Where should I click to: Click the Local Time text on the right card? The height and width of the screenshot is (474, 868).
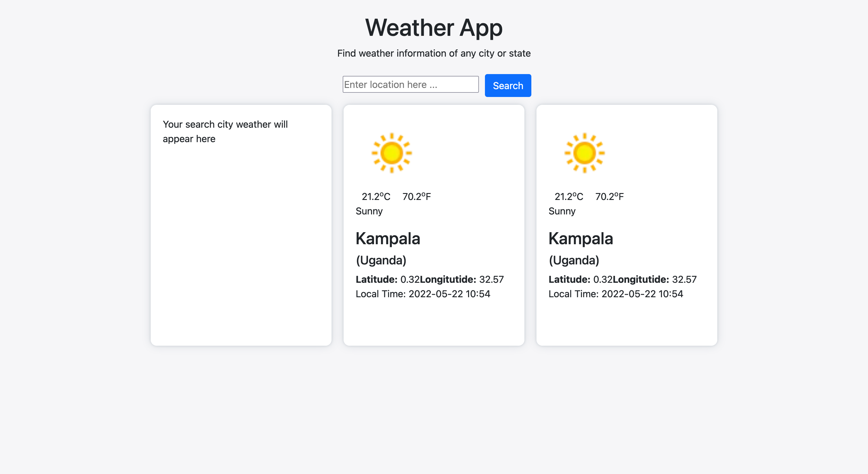click(x=616, y=294)
